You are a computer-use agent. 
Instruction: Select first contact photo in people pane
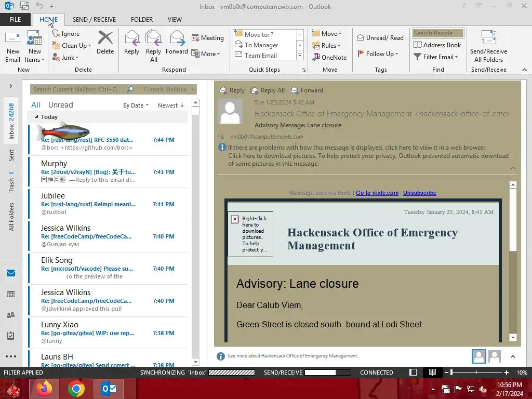(478, 356)
